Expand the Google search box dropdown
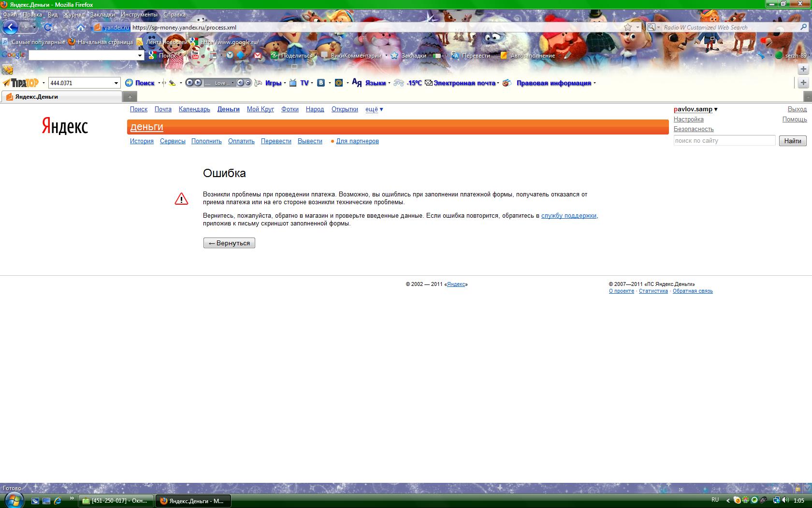Screen dimensions: 812x508 coord(140,56)
